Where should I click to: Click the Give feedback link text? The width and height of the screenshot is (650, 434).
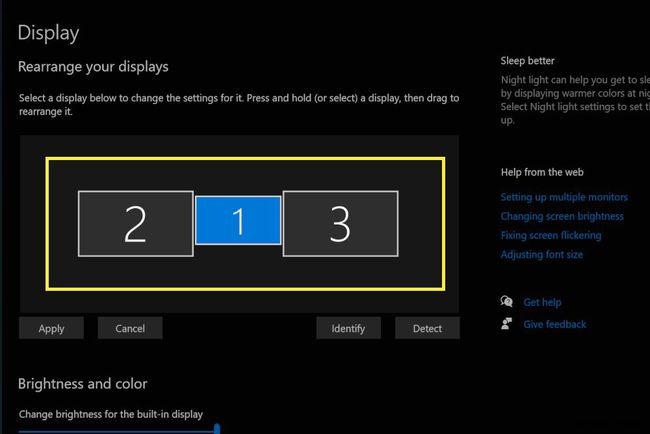point(554,324)
